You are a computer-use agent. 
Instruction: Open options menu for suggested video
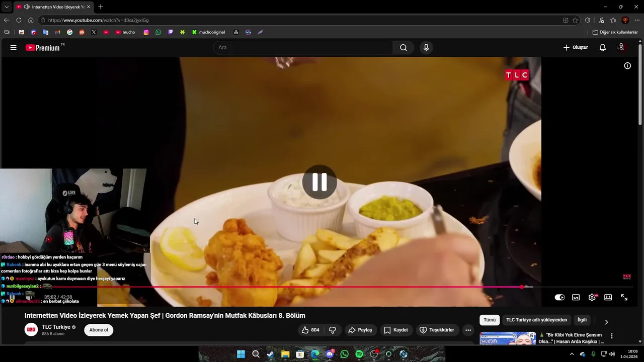(612, 336)
